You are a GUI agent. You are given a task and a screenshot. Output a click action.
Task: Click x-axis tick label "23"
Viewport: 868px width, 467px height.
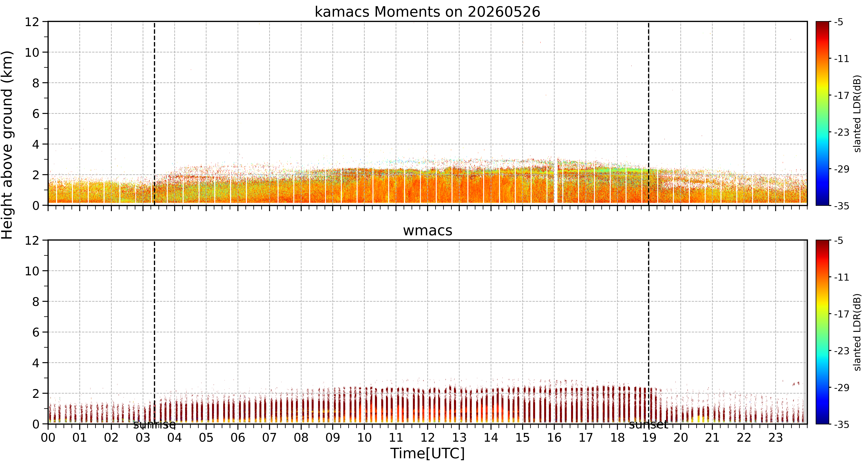click(776, 438)
